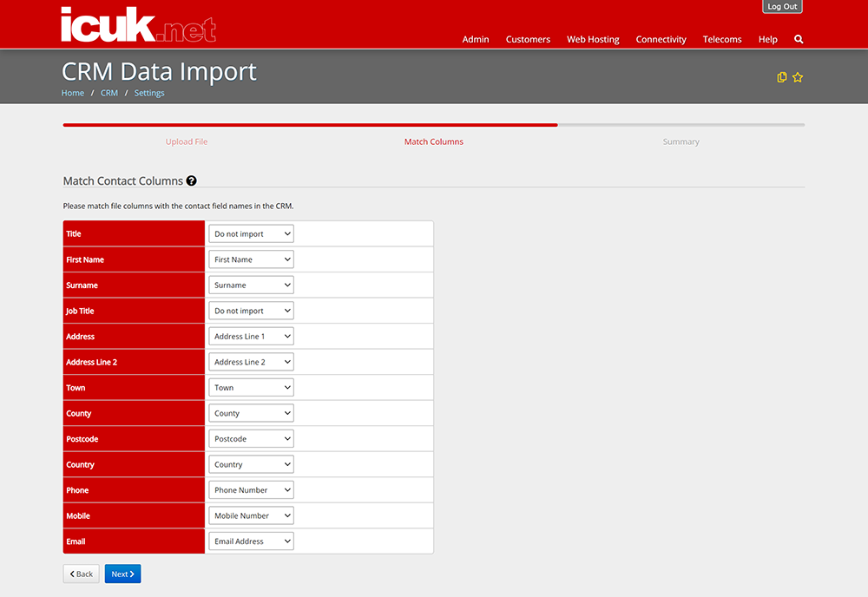Click the CRM Data Import heading
Image resolution: width=868 pixels, height=597 pixels.
click(159, 71)
